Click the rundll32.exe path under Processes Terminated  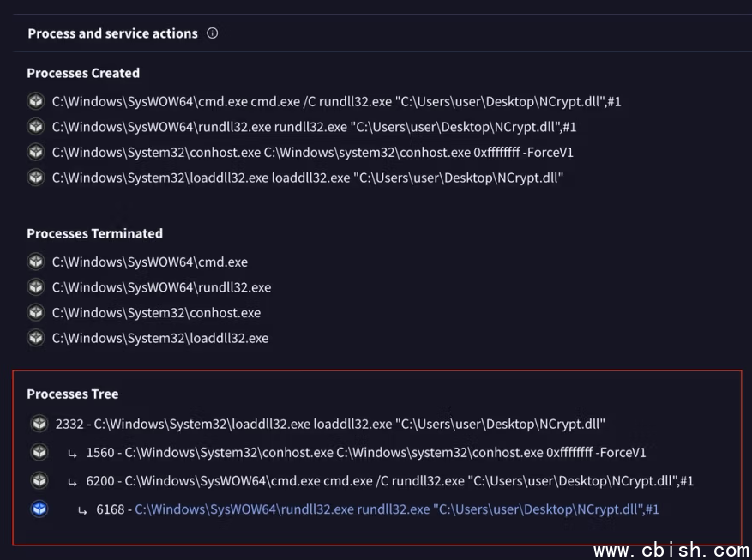pos(161,287)
